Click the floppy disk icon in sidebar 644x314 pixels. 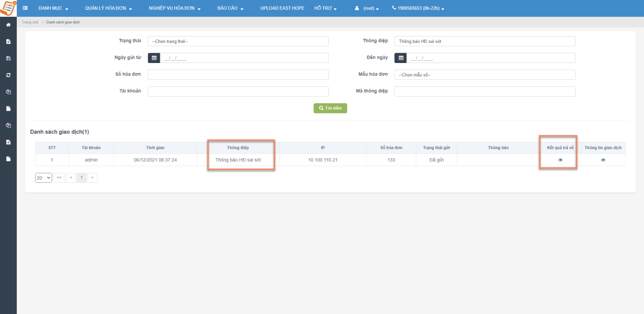[x=8, y=58]
